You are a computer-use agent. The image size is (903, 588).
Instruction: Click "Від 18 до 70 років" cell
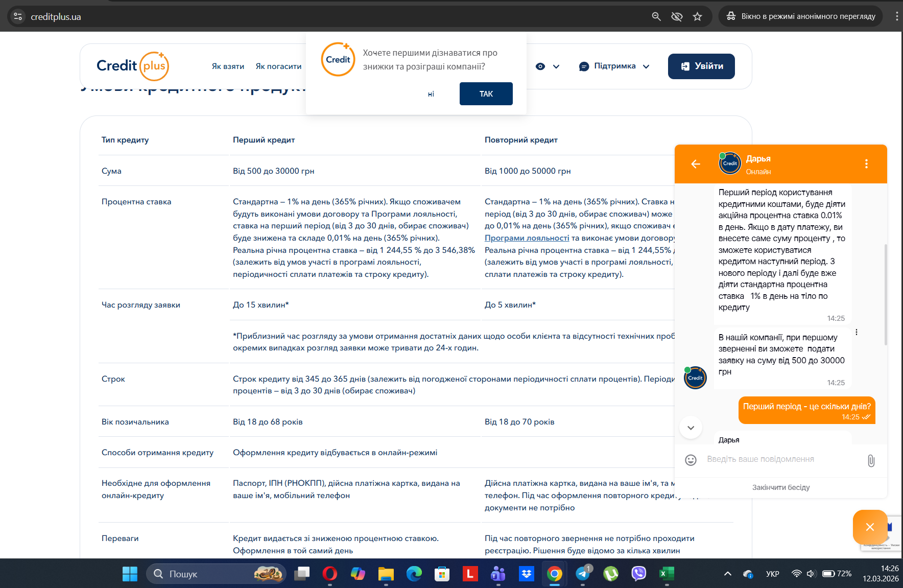tap(519, 422)
